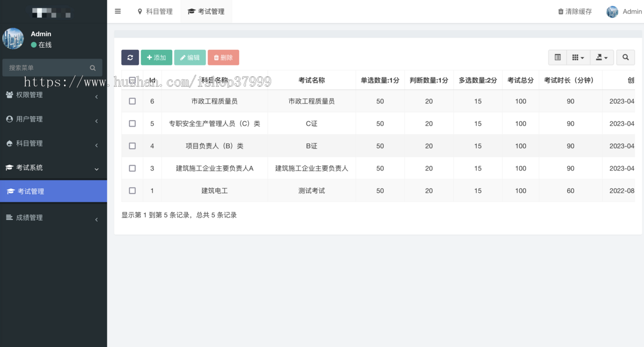Expand the 权限管理 sidebar menu
Screen dimensions: 644x347
click(x=53, y=95)
